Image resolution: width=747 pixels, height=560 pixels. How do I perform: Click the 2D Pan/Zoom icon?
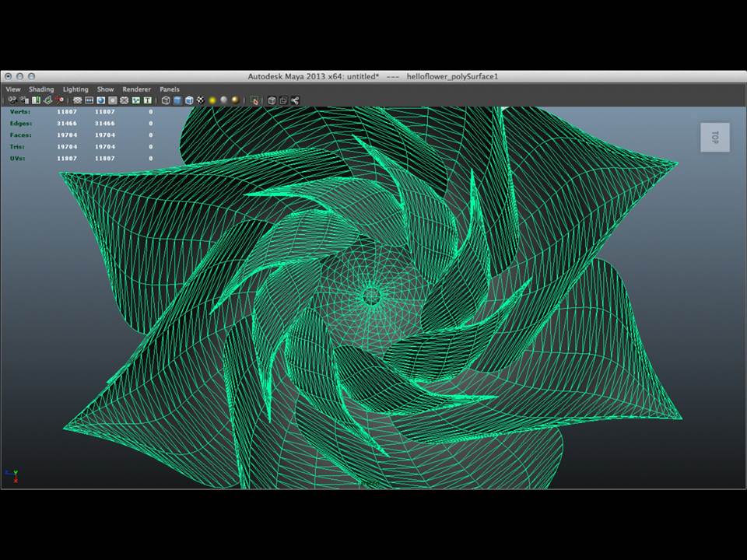click(60, 100)
